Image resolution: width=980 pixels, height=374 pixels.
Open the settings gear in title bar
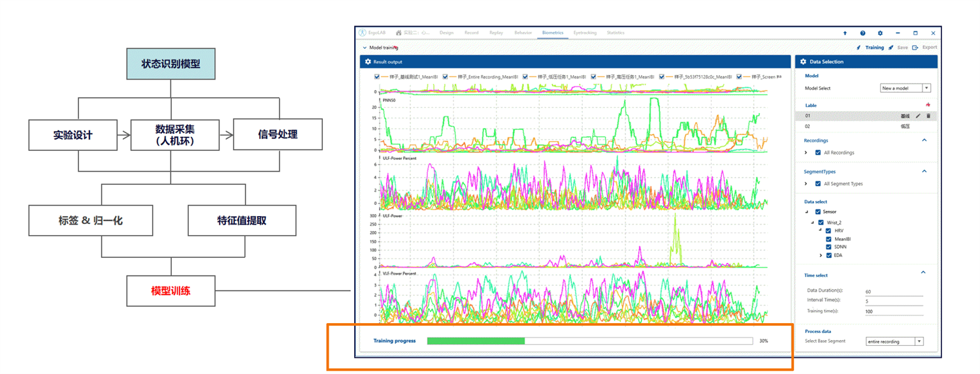pos(880,33)
